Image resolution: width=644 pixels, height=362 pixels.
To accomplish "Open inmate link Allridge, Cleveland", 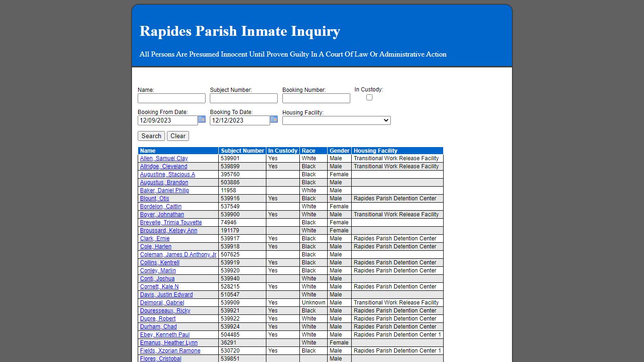I will coord(164,166).
